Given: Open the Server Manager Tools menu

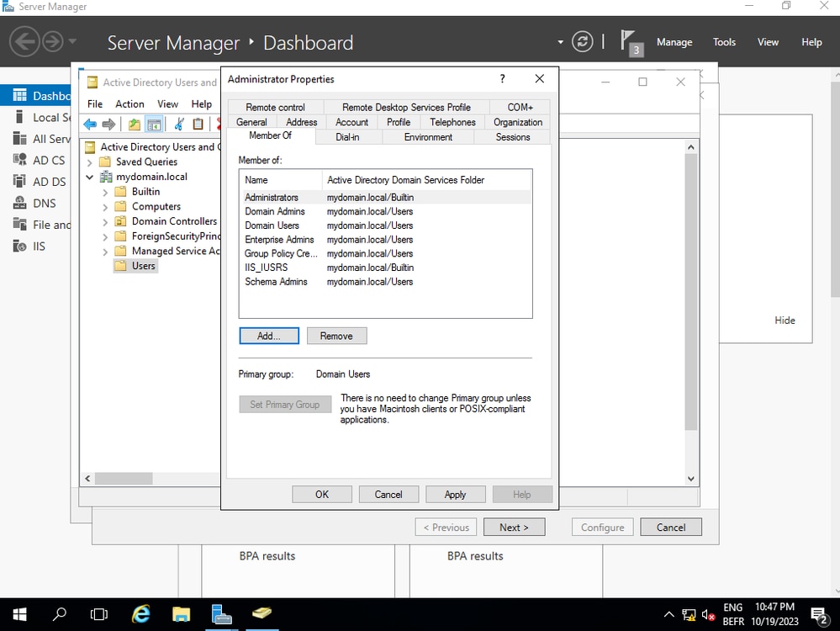Looking at the screenshot, I should [724, 42].
